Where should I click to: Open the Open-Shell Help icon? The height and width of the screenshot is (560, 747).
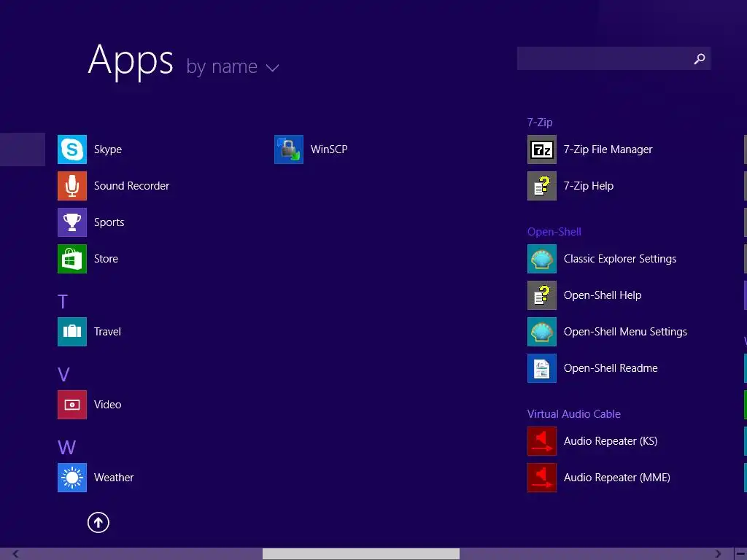pos(542,295)
